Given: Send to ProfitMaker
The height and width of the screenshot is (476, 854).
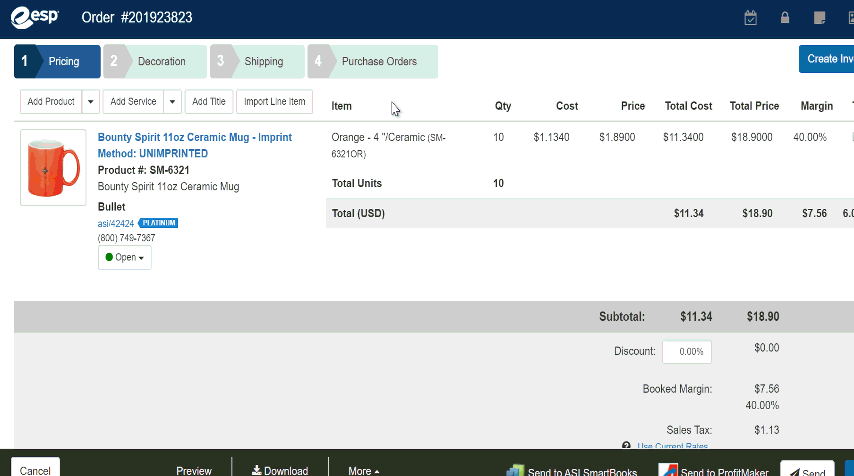Looking at the screenshot, I should [713, 472].
